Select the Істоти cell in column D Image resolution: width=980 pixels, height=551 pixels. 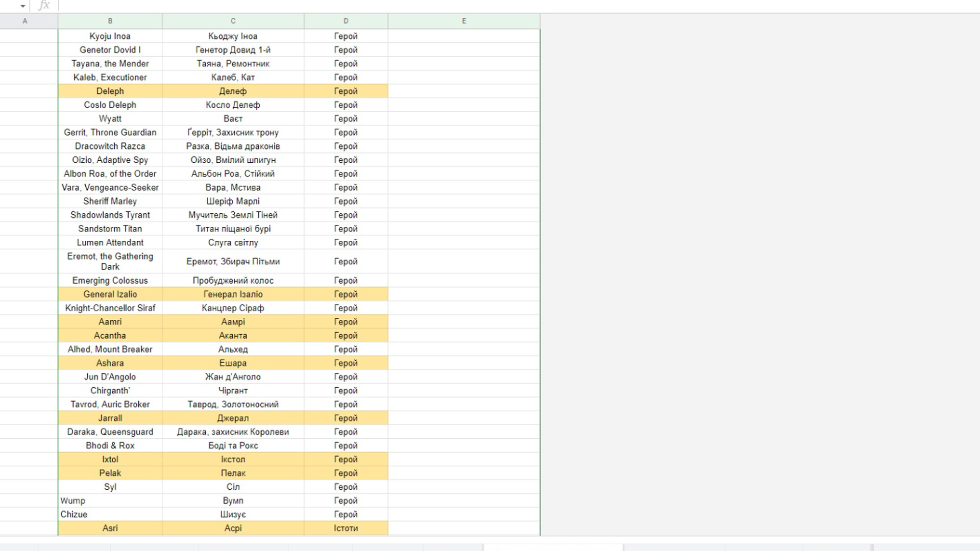pos(346,529)
